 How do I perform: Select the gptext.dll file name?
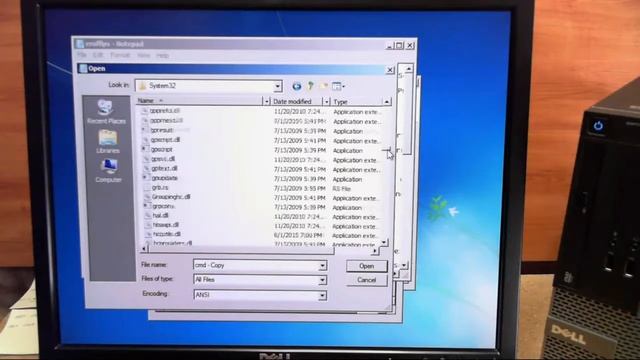(x=164, y=168)
